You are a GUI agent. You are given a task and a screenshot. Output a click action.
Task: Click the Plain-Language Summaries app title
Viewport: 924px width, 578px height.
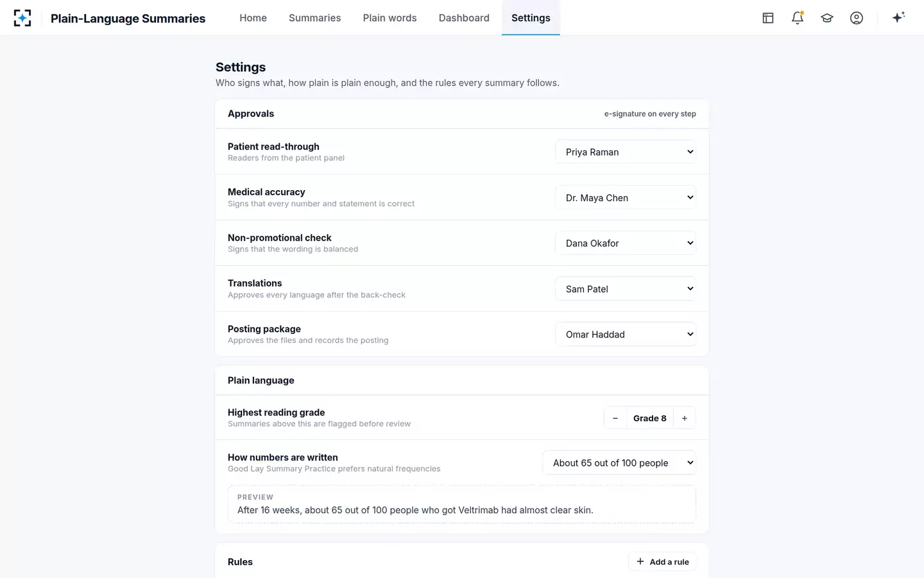click(x=128, y=18)
